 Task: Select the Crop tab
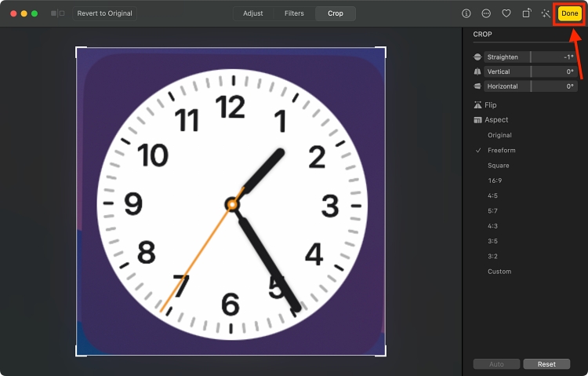point(336,13)
